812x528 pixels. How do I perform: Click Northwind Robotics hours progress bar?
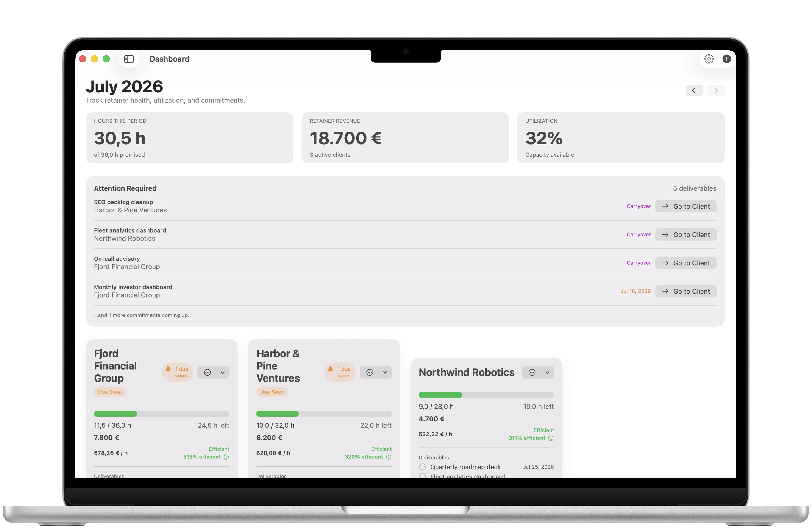[486, 395]
